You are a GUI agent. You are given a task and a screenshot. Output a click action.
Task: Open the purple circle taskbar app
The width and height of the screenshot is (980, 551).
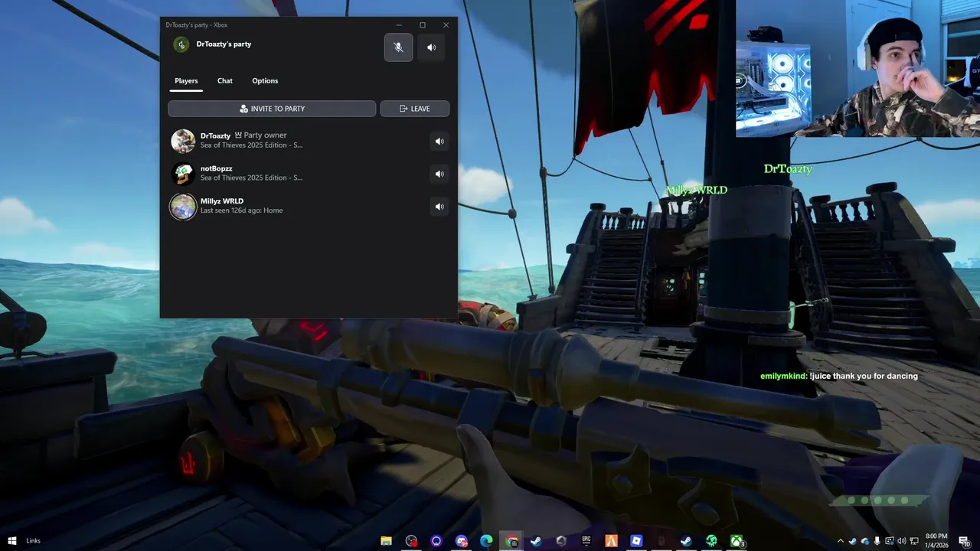436,540
